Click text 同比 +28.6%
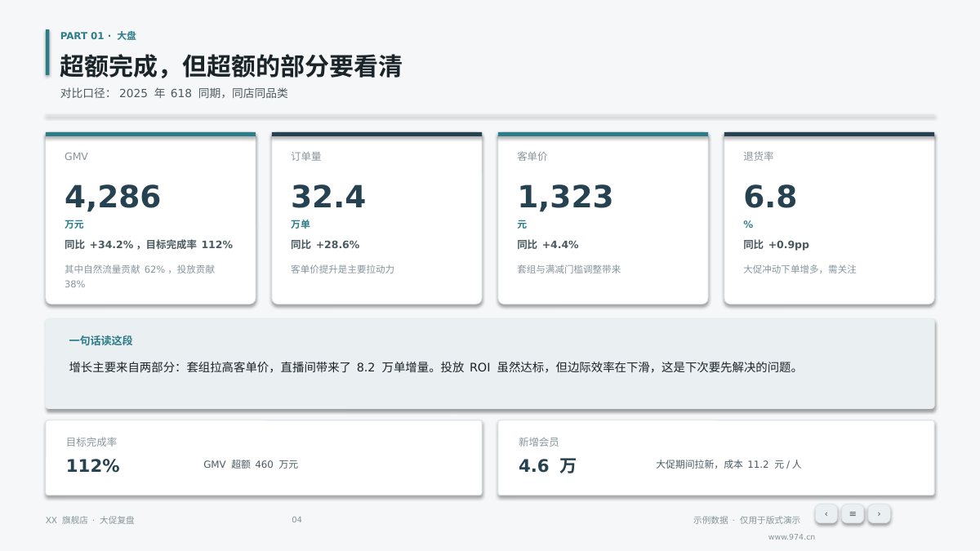 coord(325,244)
